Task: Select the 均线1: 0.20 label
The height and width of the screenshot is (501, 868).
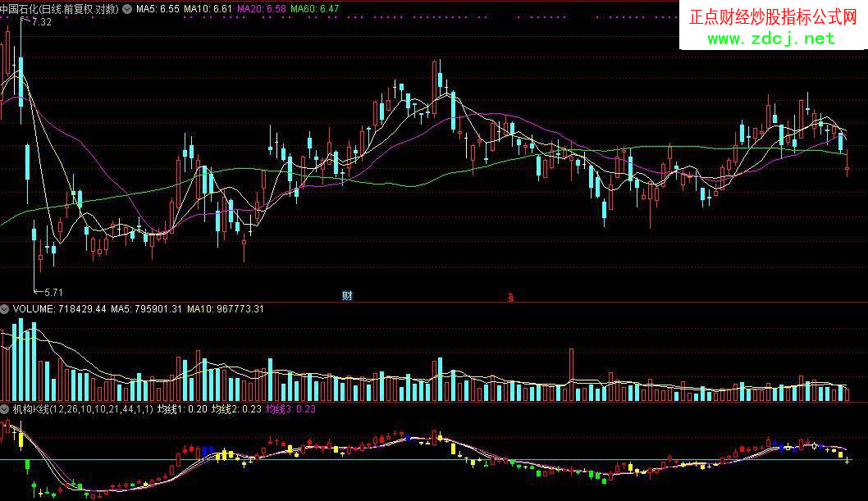Action: (x=181, y=408)
